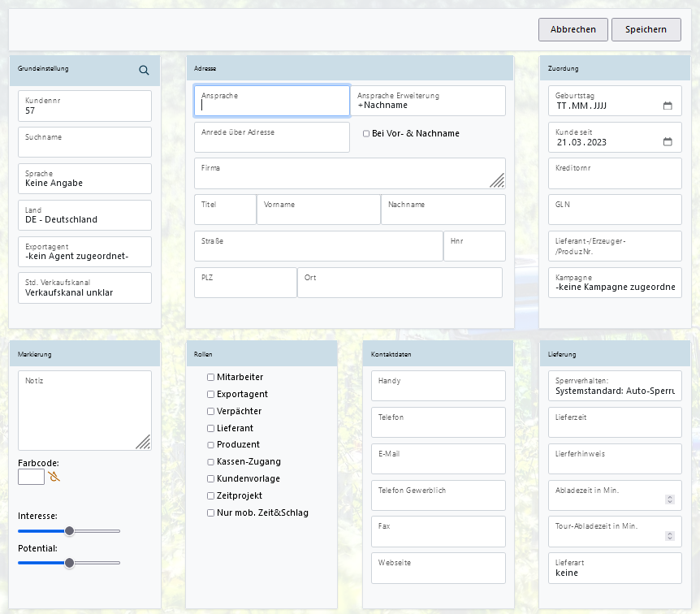Click the Tour-Abladezeit in Min. spinner arrows
The width and height of the screenshot is (700, 614).
(669, 536)
